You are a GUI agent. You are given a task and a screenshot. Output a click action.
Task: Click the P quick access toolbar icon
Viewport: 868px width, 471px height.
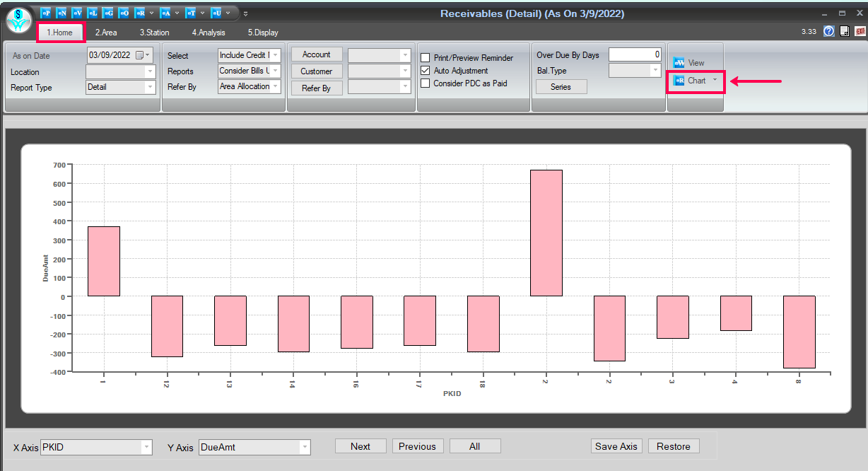[46, 13]
